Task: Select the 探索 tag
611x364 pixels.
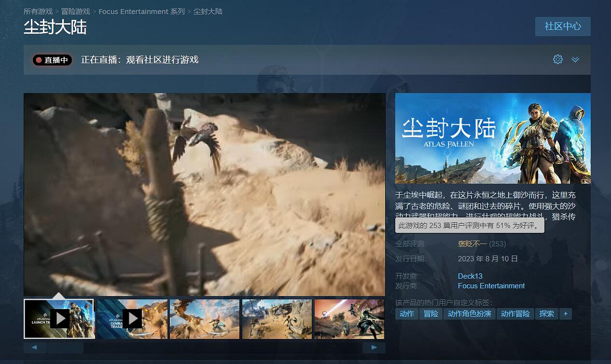Action: (x=546, y=314)
